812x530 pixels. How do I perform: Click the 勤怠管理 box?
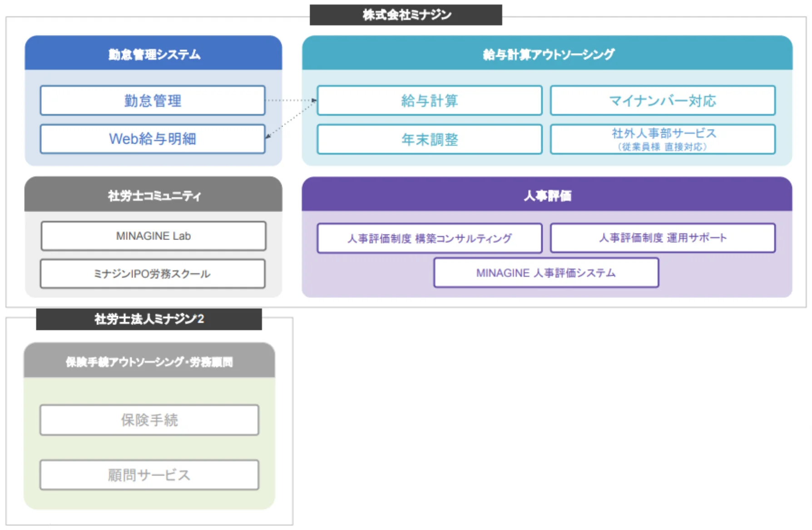click(153, 100)
